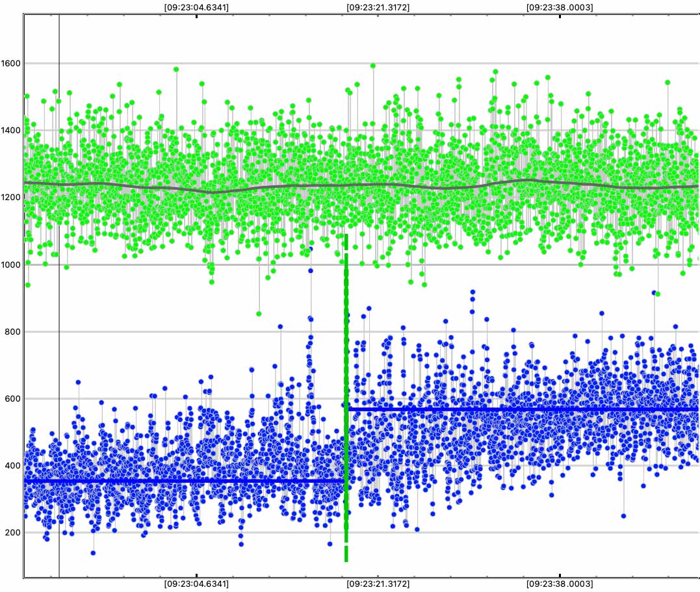Click the bottom axis timestamp 09:23:38.0003
The width and height of the screenshot is (700, 592).
(x=560, y=584)
